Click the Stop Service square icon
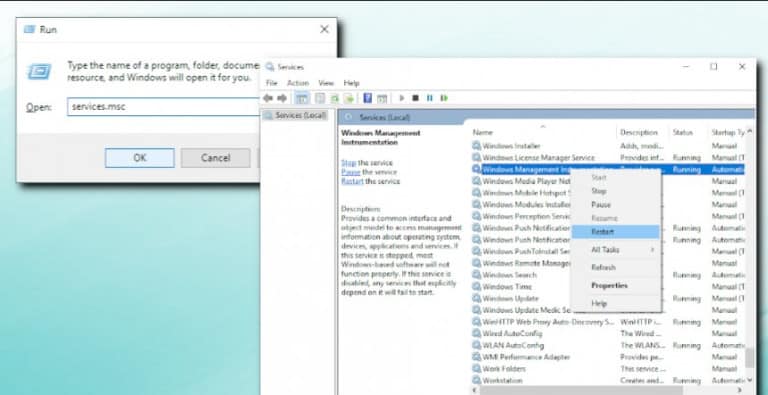The width and height of the screenshot is (768, 395). click(x=415, y=99)
